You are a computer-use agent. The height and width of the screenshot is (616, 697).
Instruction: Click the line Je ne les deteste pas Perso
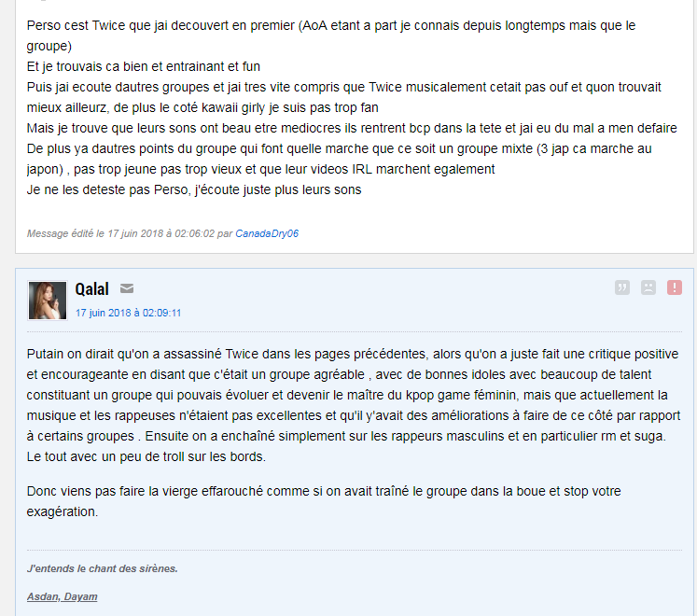194,189
